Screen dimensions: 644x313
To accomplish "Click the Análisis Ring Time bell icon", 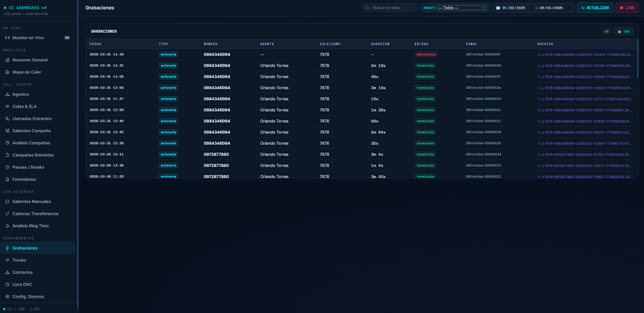I will point(7,226).
